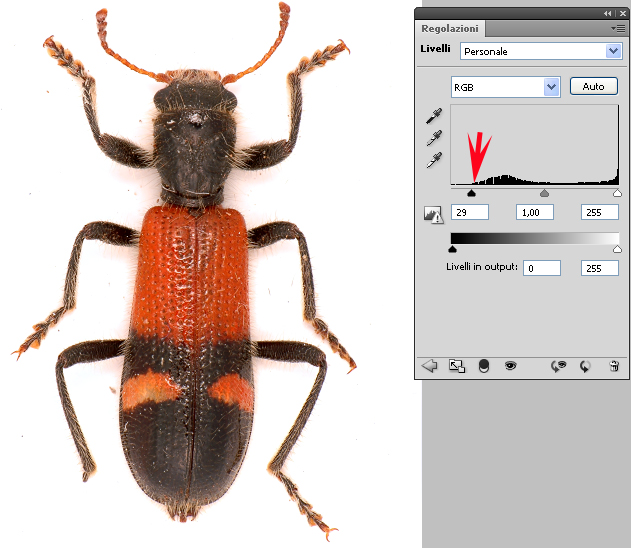Reset adjustment to defaults icon
Image resolution: width=631 pixels, height=548 pixels.
click(x=586, y=366)
